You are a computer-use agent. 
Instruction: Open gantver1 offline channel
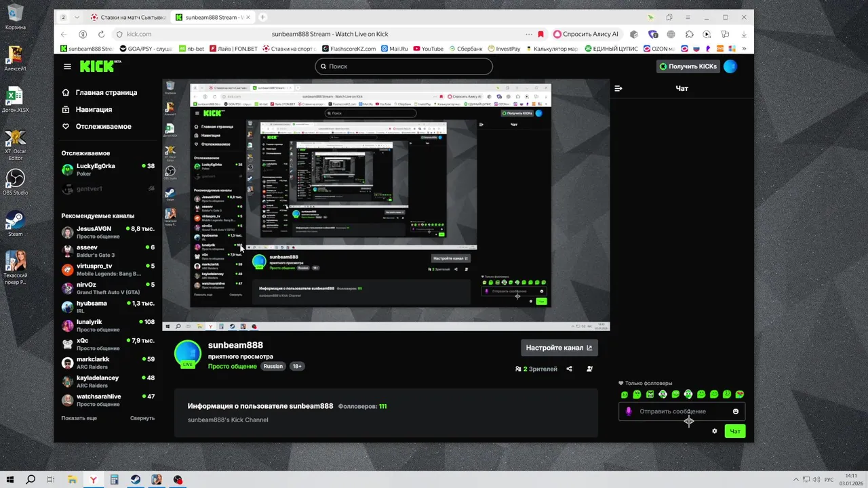click(x=108, y=188)
